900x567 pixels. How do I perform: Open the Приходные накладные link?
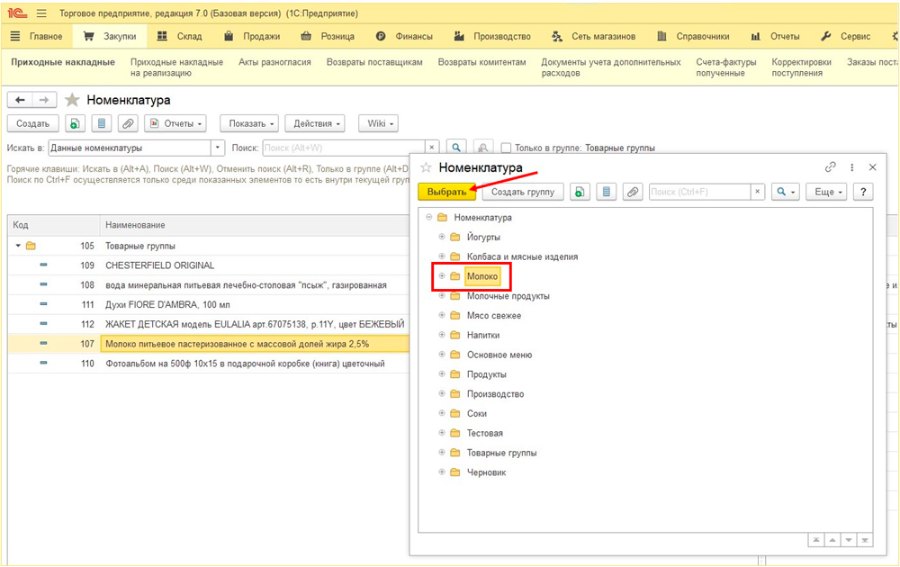coord(63,62)
